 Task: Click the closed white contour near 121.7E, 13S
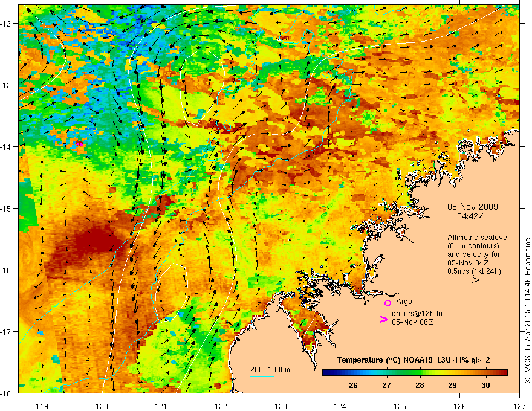pyautogui.click(x=202, y=88)
